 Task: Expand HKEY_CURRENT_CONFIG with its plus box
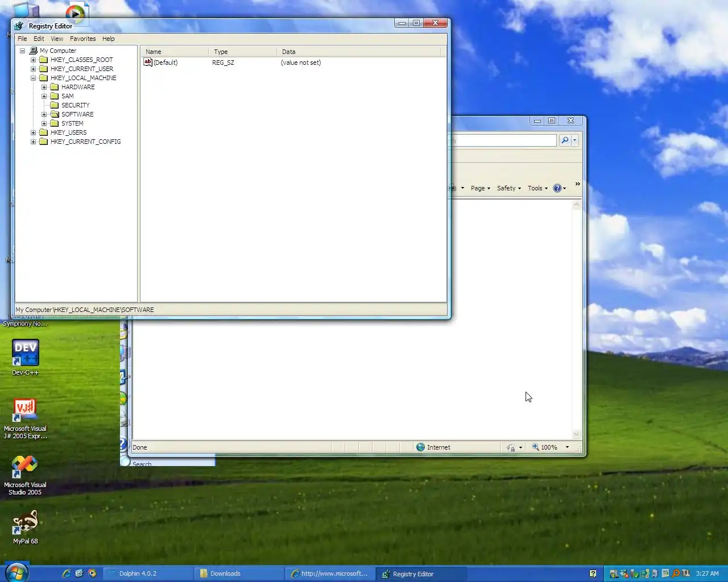coord(33,142)
